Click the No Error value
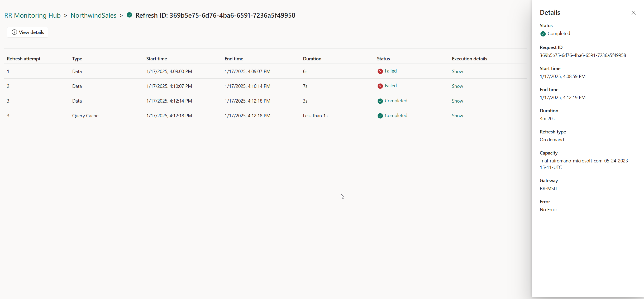Screen dimensions: 644x299 [548, 210]
